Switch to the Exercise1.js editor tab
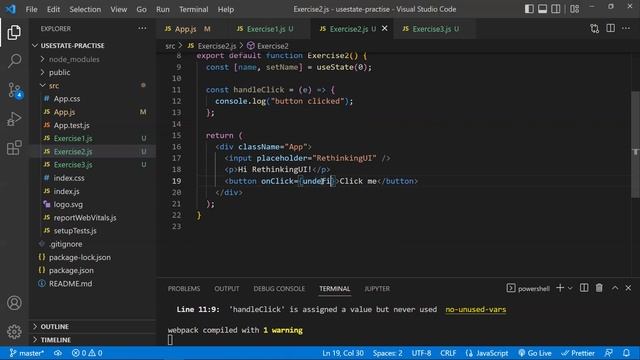The height and width of the screenshot is (360, 640). pyautogui.click(x=270, y=29)
